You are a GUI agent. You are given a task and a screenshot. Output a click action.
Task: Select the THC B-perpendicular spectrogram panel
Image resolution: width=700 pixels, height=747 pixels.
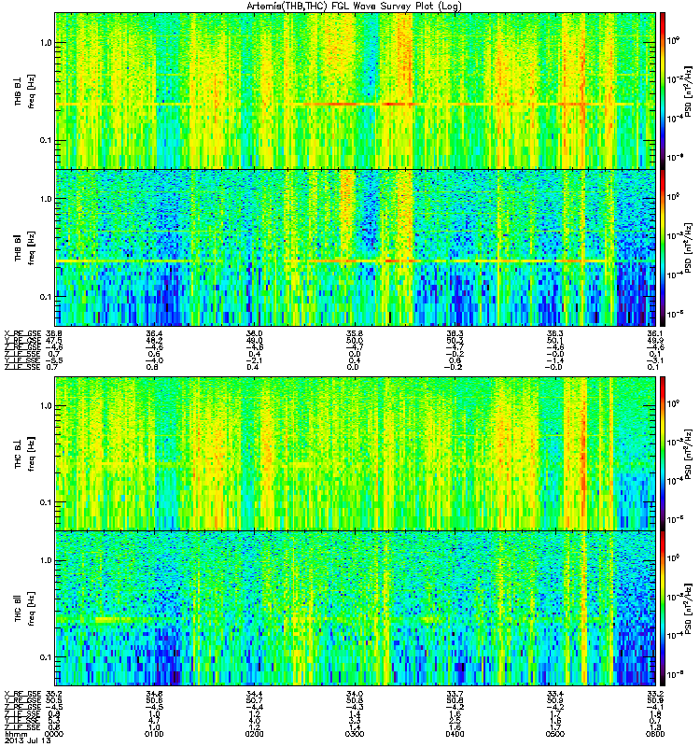[356, 453]
